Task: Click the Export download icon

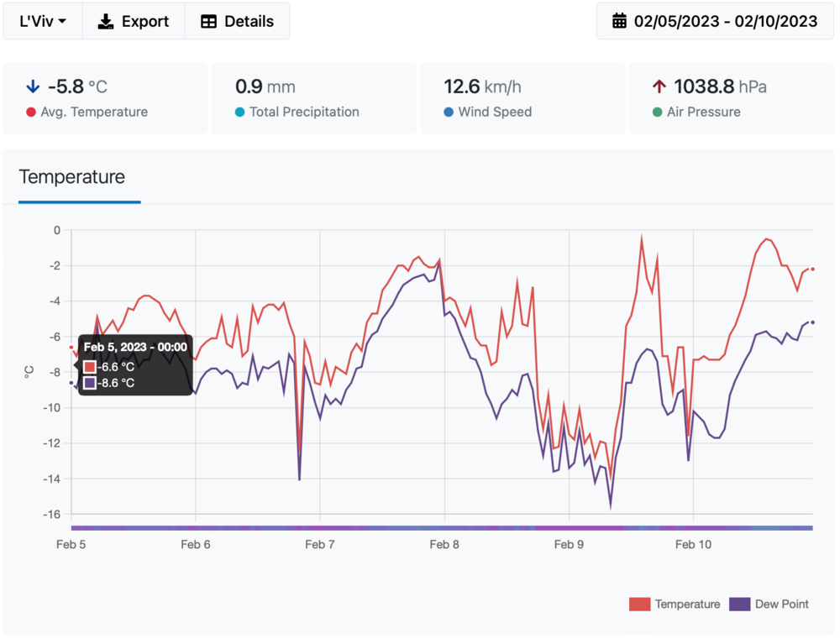Action: pos(106,22)
